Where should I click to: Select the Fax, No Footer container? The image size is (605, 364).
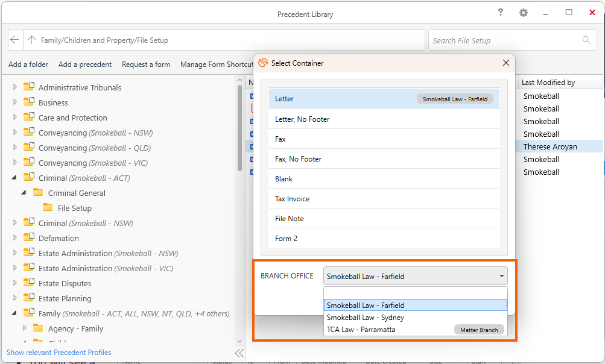coord(384,159)
